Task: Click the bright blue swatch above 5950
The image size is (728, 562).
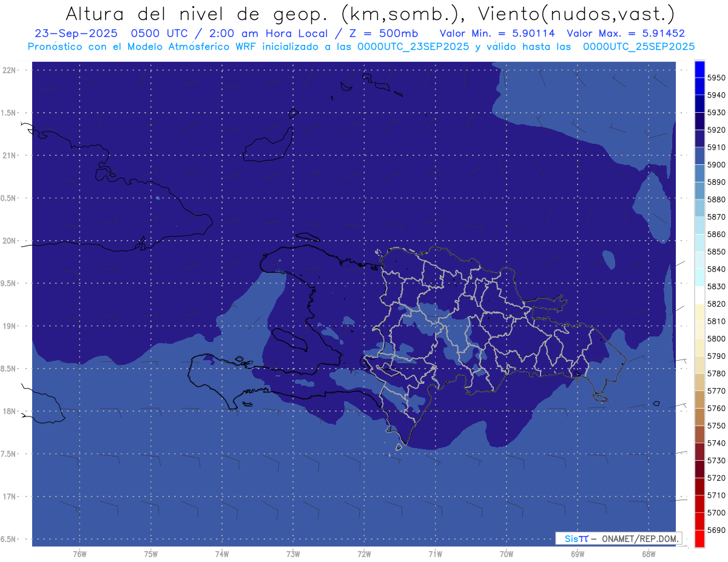Action: coord(699,69)
